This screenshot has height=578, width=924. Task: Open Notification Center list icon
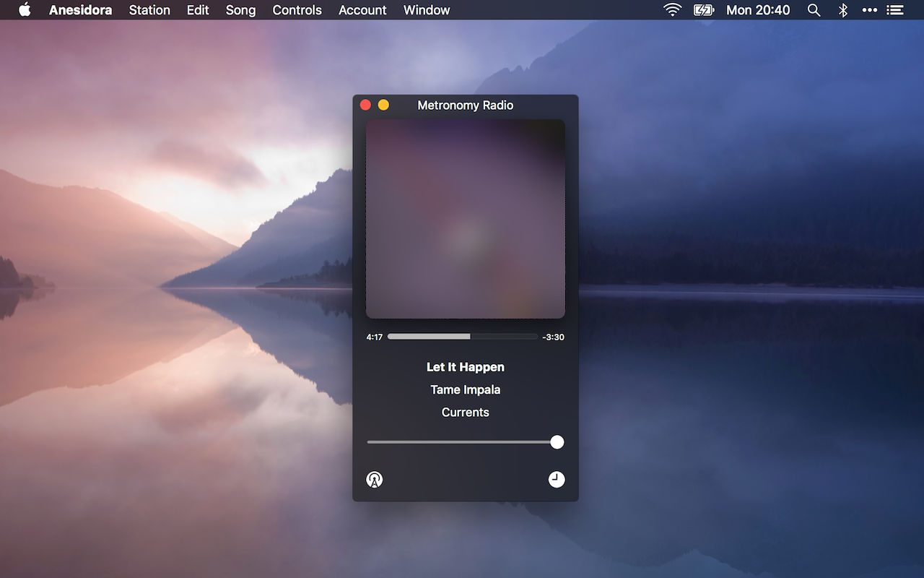tap(895, 10)
